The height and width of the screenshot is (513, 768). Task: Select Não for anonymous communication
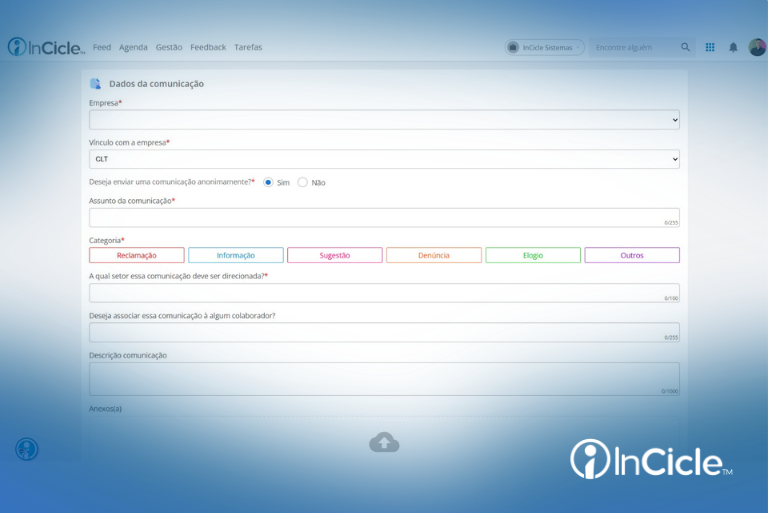(x=303, y=182)
